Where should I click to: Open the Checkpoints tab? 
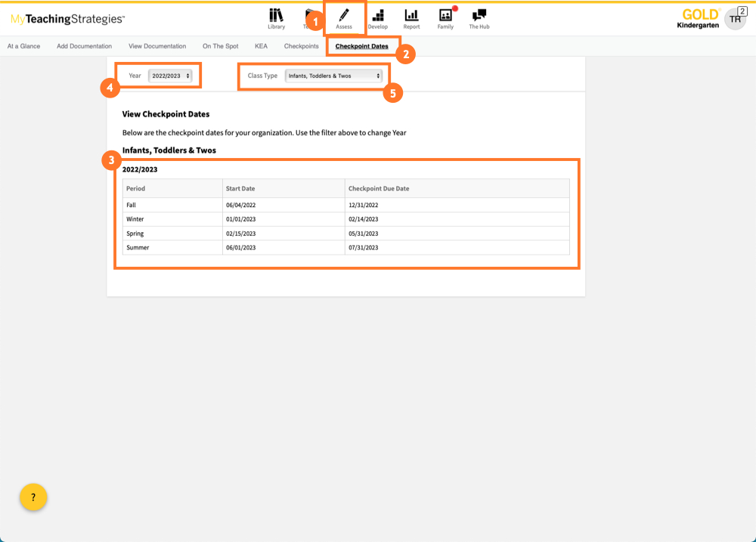(x=301, y=46)
